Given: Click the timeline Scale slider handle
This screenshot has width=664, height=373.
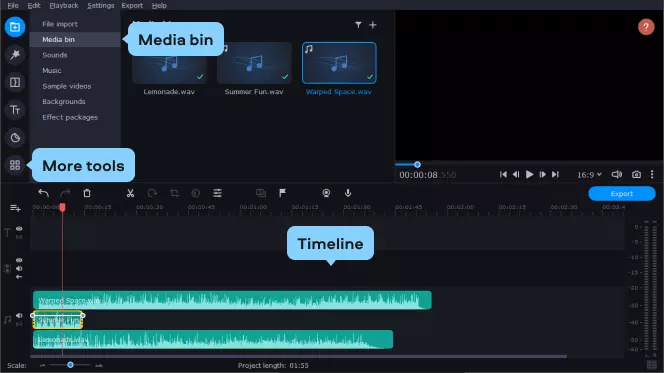Looking at the screenshot, I should tap(70, 365).
